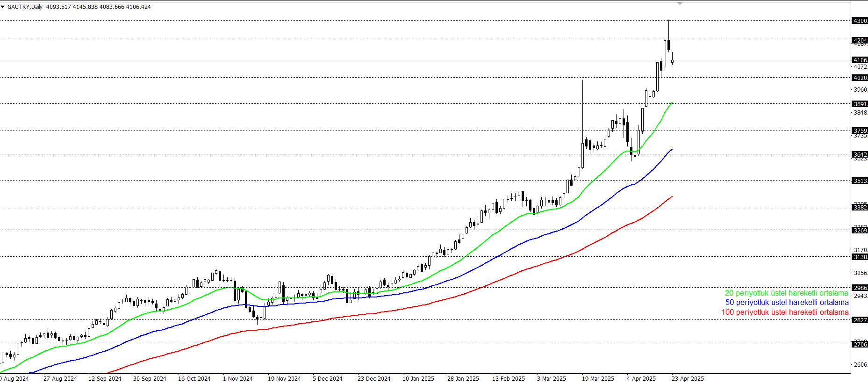Click the 30 Sep 2024 date label
The image size is (868, 384).
click(150, 379)
